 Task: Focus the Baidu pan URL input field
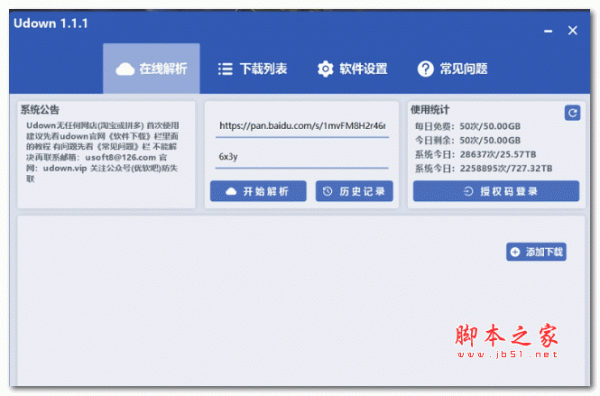[302, 126]
